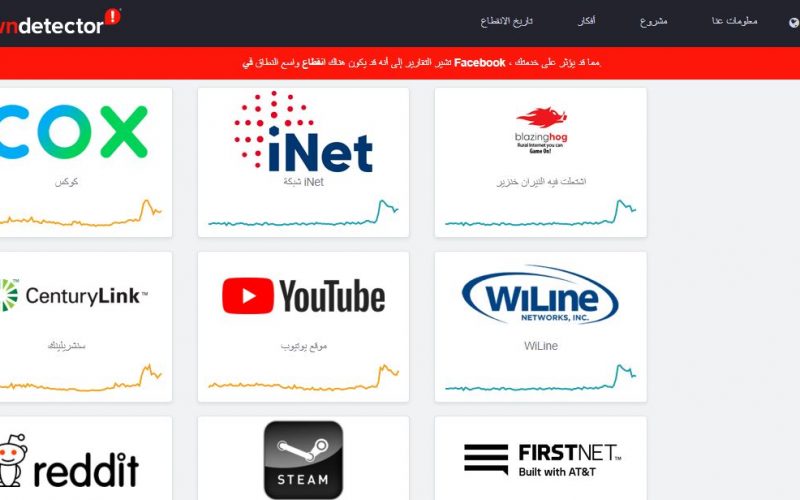Image resolution: width=800 pixels, height=500 pixels.
Task: Open the تاريخ الانقطاع menu item
Action: (x=506, y=21)
